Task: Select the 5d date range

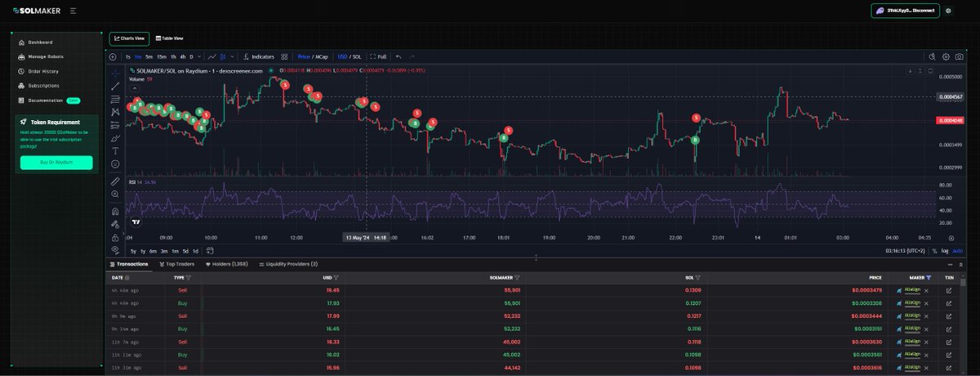Action: point(185,251)
